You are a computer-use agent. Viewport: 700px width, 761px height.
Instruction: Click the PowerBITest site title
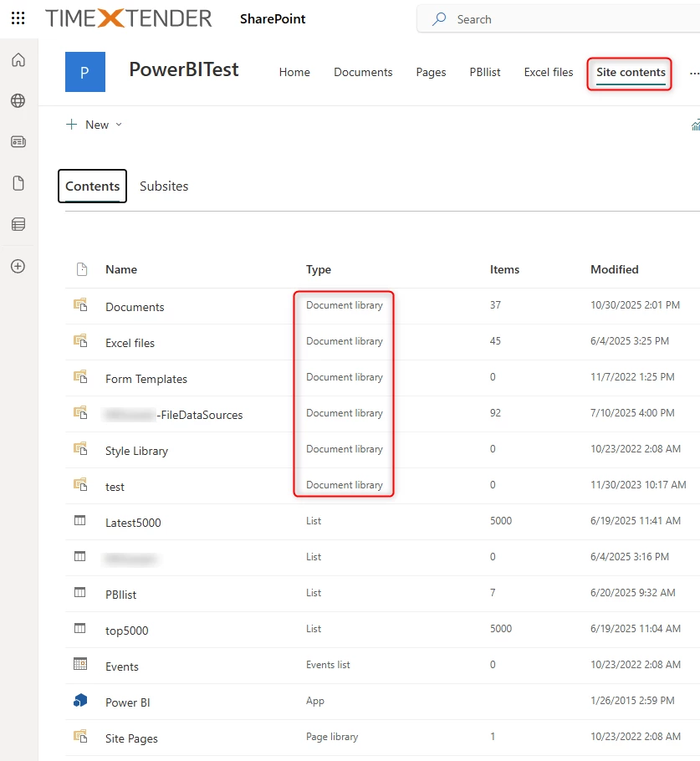point(184,70)
